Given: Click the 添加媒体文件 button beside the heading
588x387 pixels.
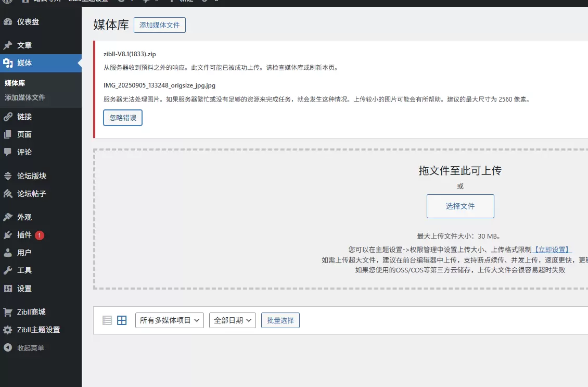Looking at the screenshot, I should point(160,25).
